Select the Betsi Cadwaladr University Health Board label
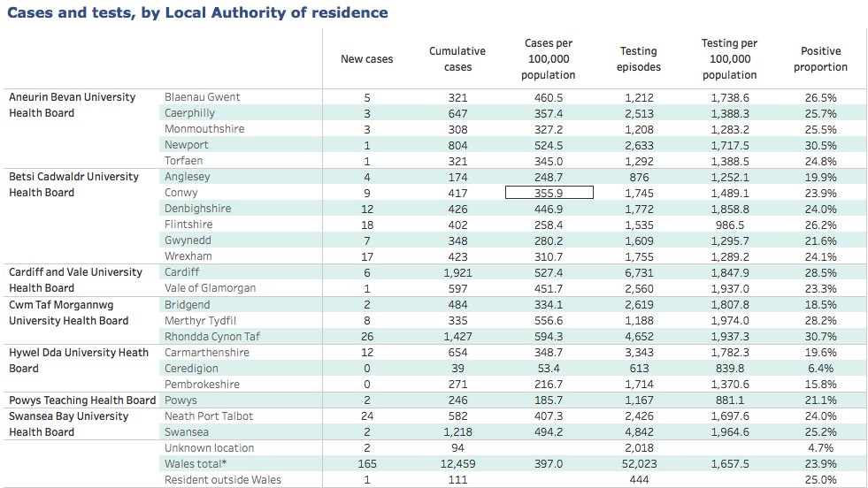This screenshot has height=488, width=868. coord(73,185)
